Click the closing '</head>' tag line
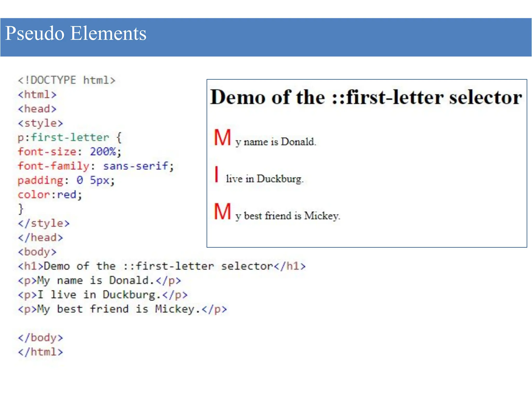Screen dimensions: 532x399 tap(40, 237)
